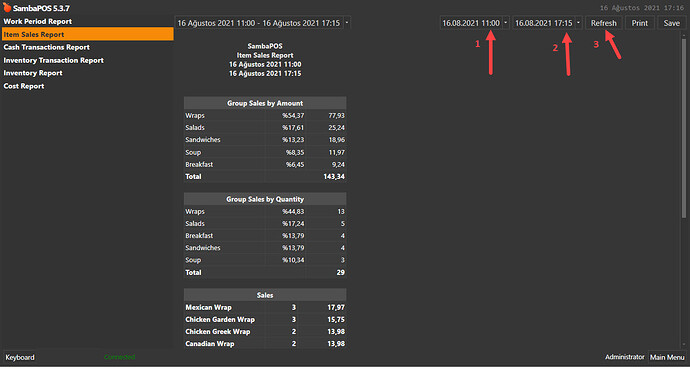This screenshot has width=690, height=387.
Task: Print the Item Sales Report
Action: [639, 23]
